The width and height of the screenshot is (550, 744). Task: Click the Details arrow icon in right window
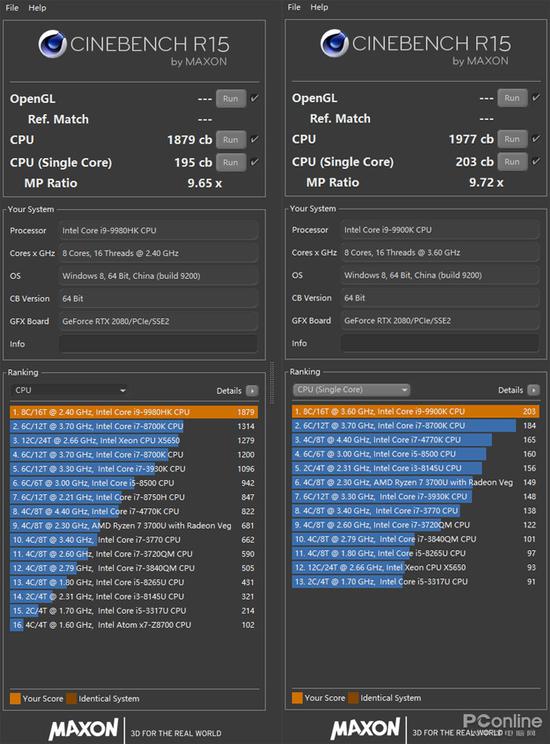pyautogui.click(x=533, y=390)
